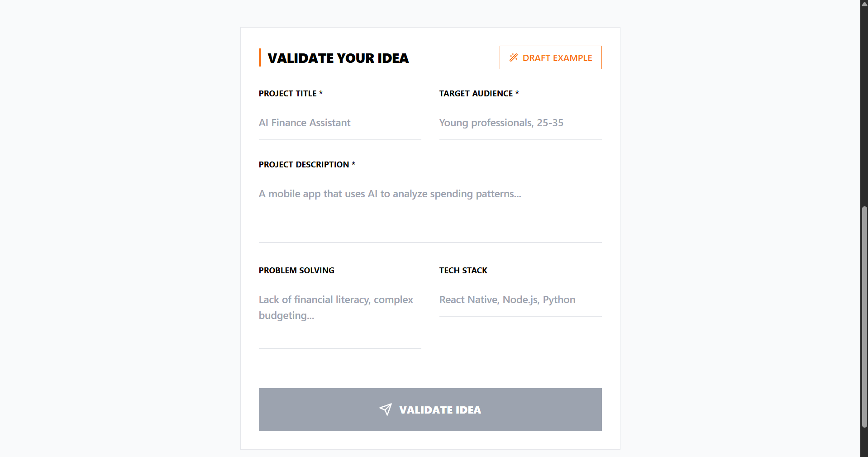Click the Validate Your Idea heading

click(338, 58)
